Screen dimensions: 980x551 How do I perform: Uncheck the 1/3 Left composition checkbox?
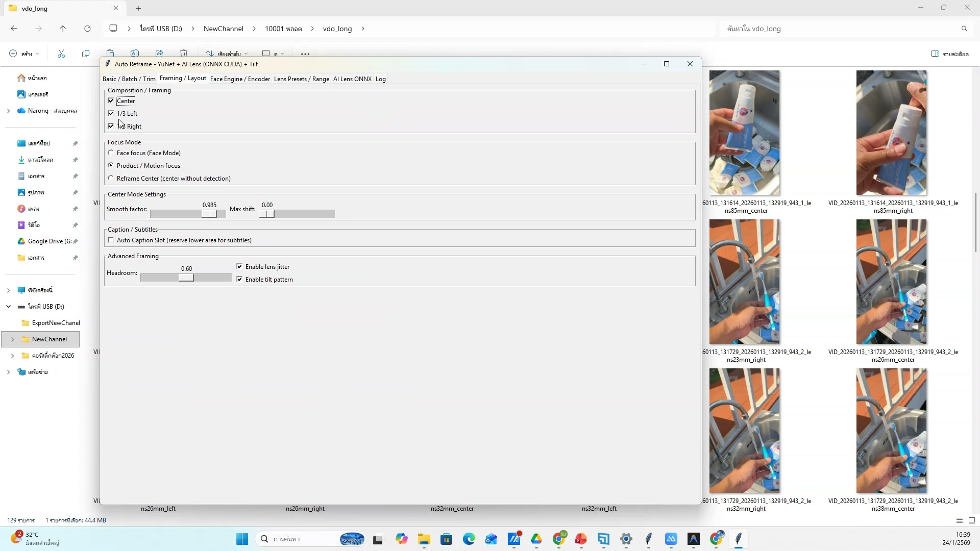click(111, 113)
